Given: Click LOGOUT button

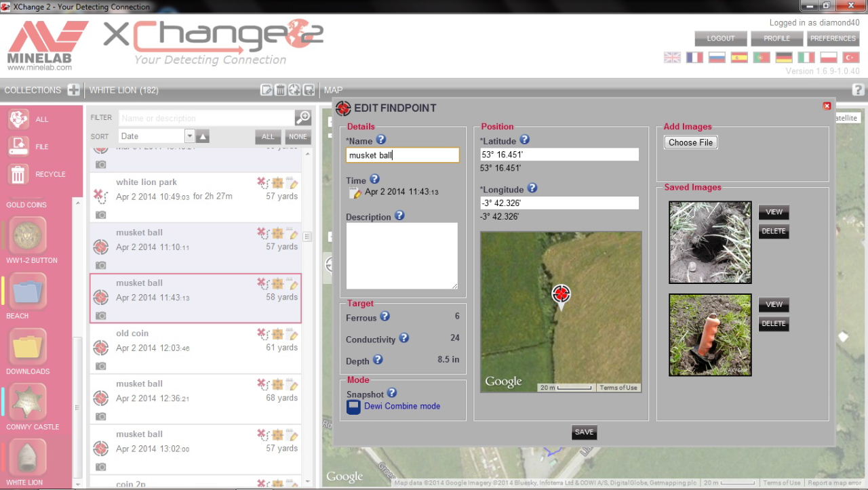Looking at the screenshot, I should click(x=721, y=39).
